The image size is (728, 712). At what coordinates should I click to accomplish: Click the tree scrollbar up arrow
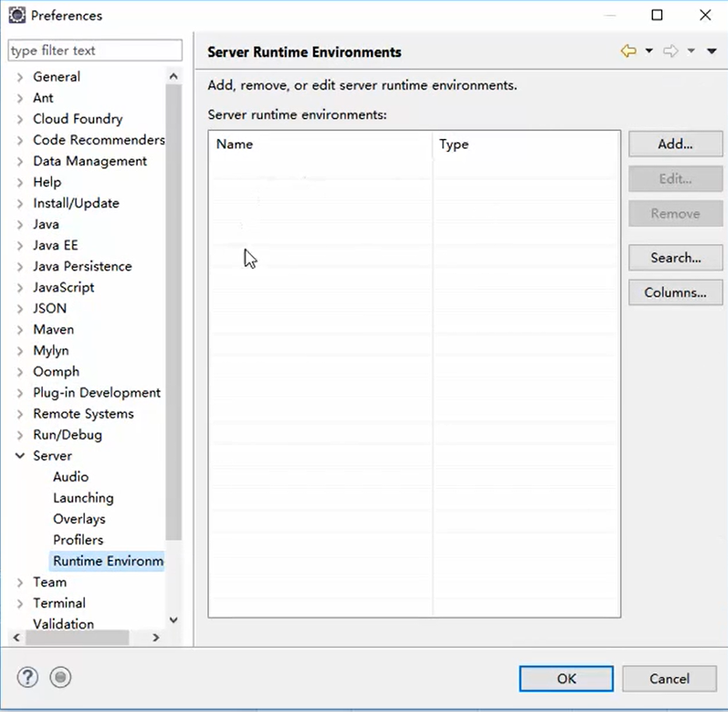[x=174, y=76]
